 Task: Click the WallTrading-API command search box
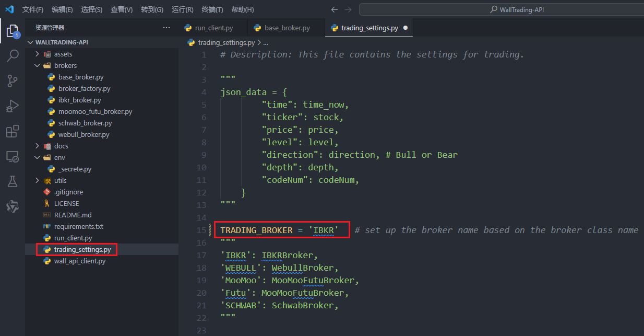(x=501, y=9)
